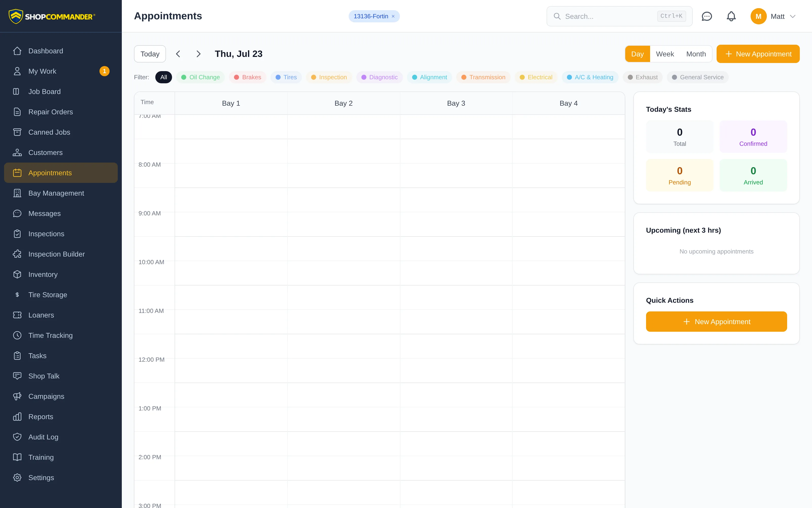Toggle the Brakes filter chip
812x508 pixels.
pos(247,77)
